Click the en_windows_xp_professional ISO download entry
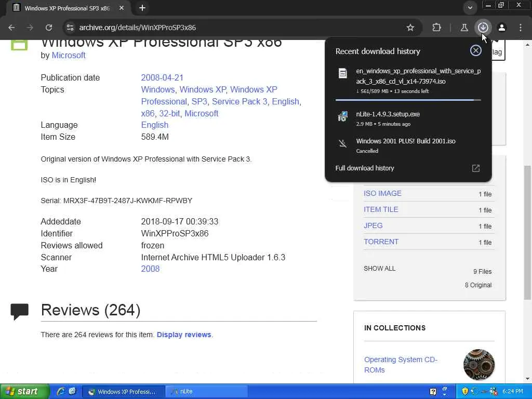The width and height of the screenshot is (532, 399). pyautogui.click(x=408, y=81)
